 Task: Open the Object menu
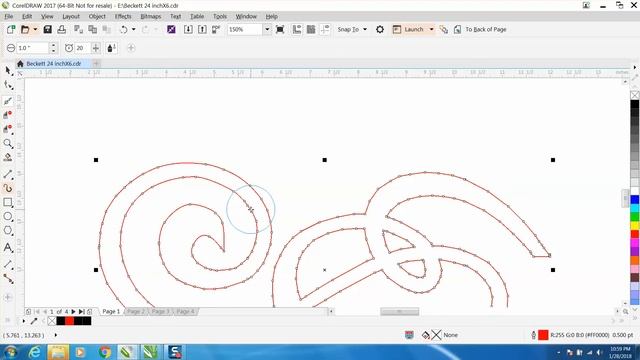click(97, 16)
